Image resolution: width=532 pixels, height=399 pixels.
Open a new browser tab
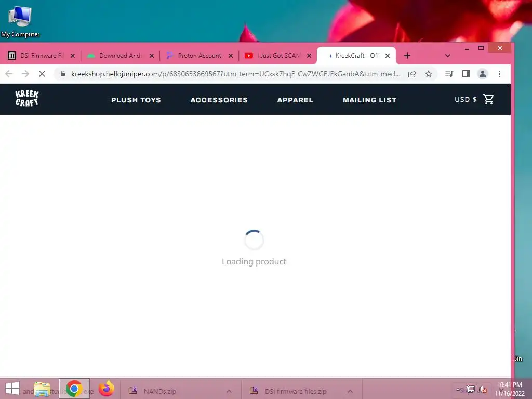[x=407, y=56]
